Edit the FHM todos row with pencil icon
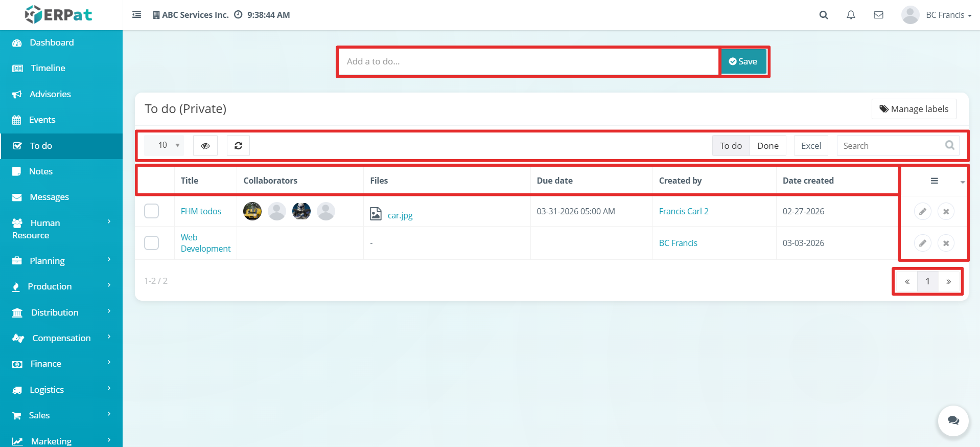 pyautogui.click(x=923, y=211)
